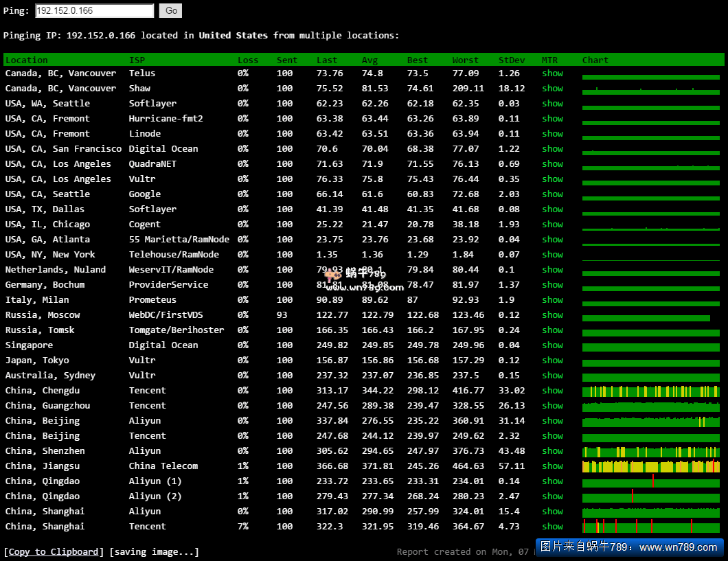Open MTR show link for Shanghai Tencent
Viewport: 728px width, 561px height.
pos(552,527)
